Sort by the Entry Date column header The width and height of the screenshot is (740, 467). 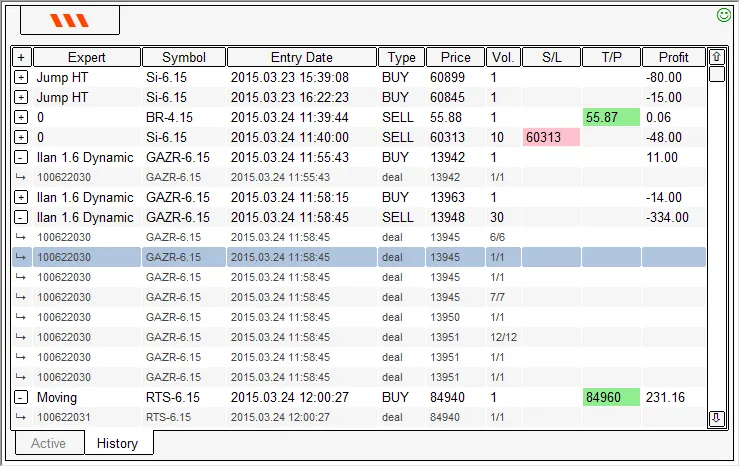point(301,57)
